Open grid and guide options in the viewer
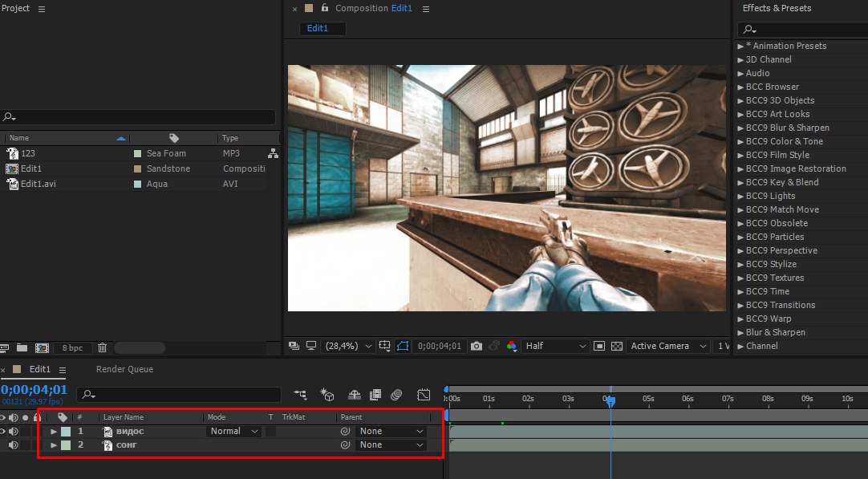868x479 pixels. click(385, 346)
